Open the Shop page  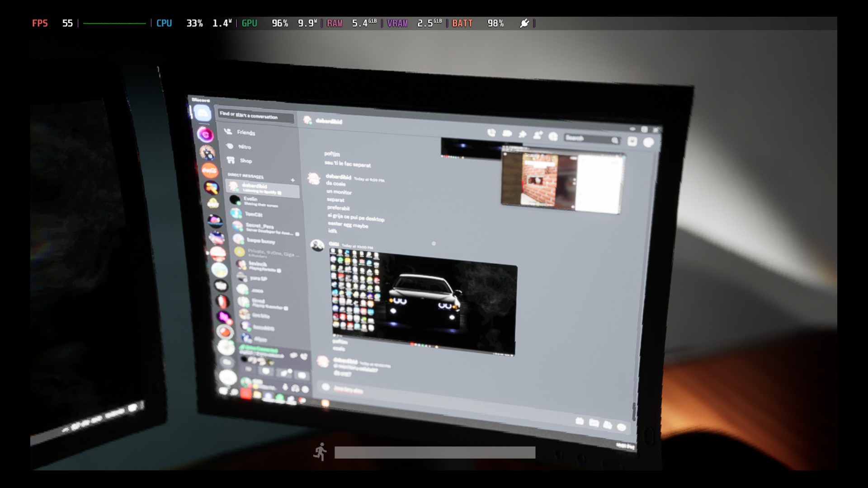pyautogui.click(x=245, y=161)
